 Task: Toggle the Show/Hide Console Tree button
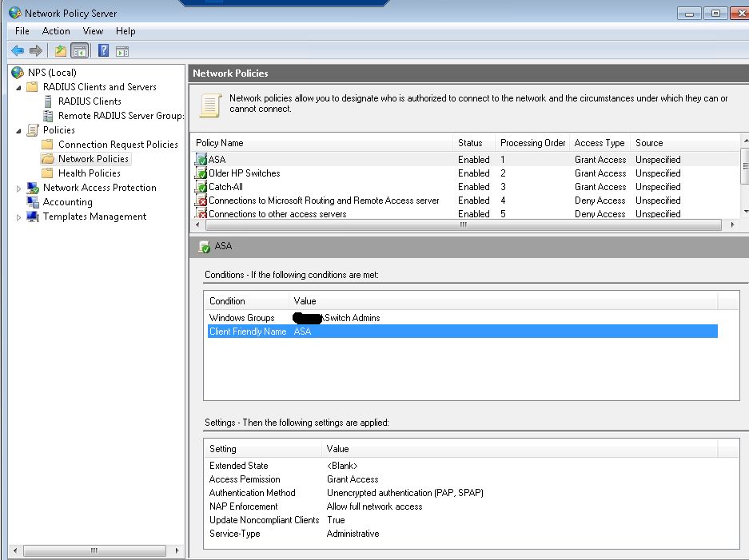(79, 50)
